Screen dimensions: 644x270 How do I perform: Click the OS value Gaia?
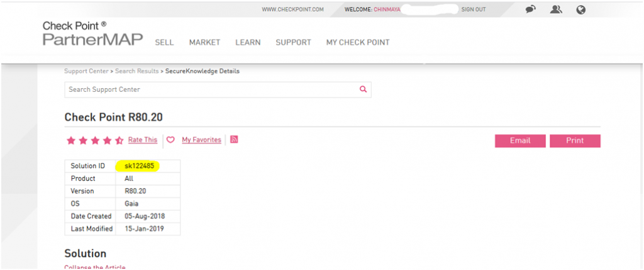tap(131, 203)
